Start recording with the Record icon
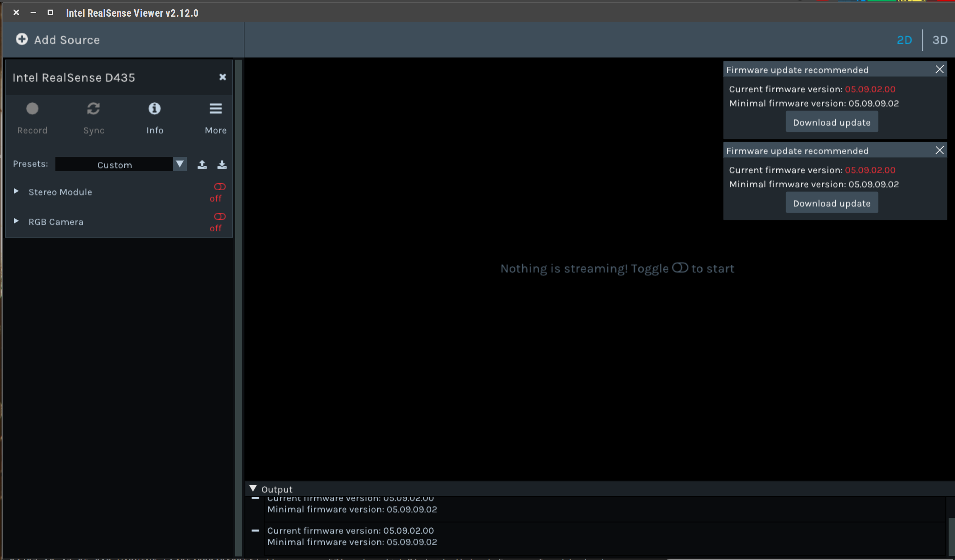The image size is (955, 560). pos(32,109)
